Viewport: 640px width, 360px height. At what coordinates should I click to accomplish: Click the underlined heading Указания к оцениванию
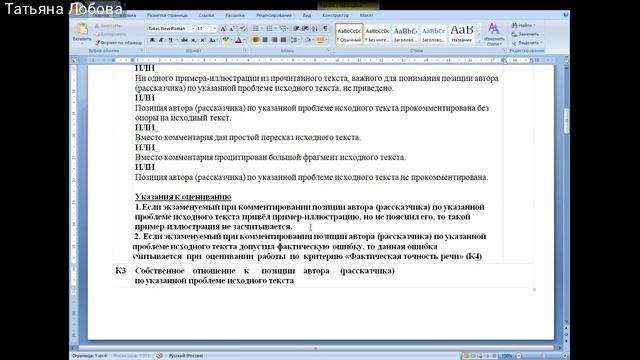[x=183, y=197]
